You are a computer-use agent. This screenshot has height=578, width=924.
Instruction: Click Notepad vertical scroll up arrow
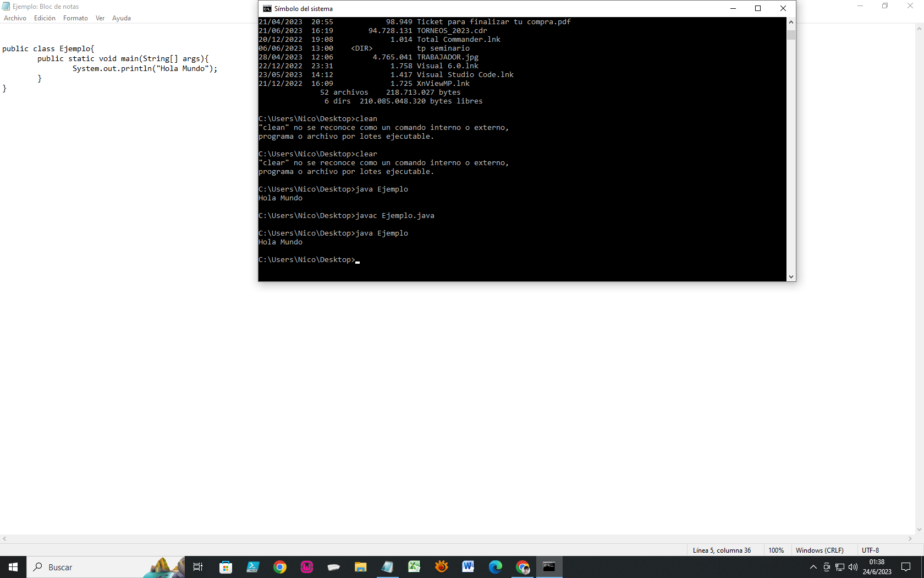pyautogui.click(x=919, y=29)
